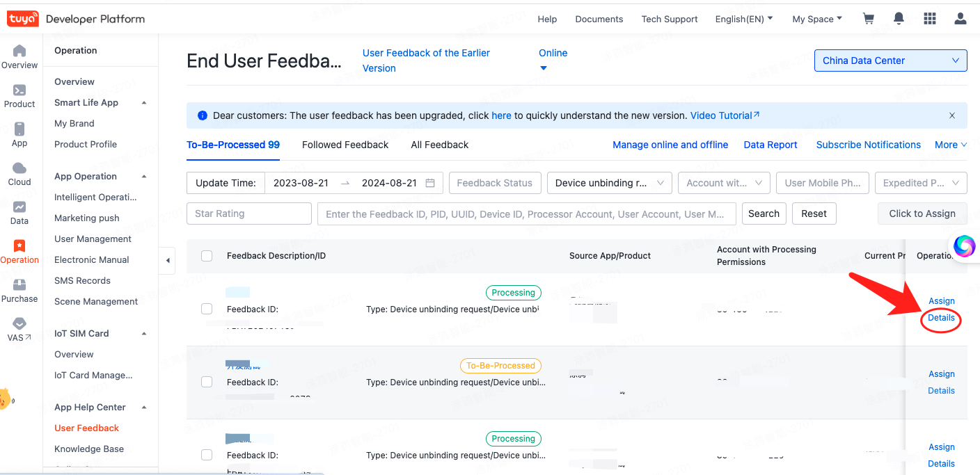The width and height of the screenshot is (980, 475).
Task: Open the Feedback Status filter dropdown
Action: [495, 183]
